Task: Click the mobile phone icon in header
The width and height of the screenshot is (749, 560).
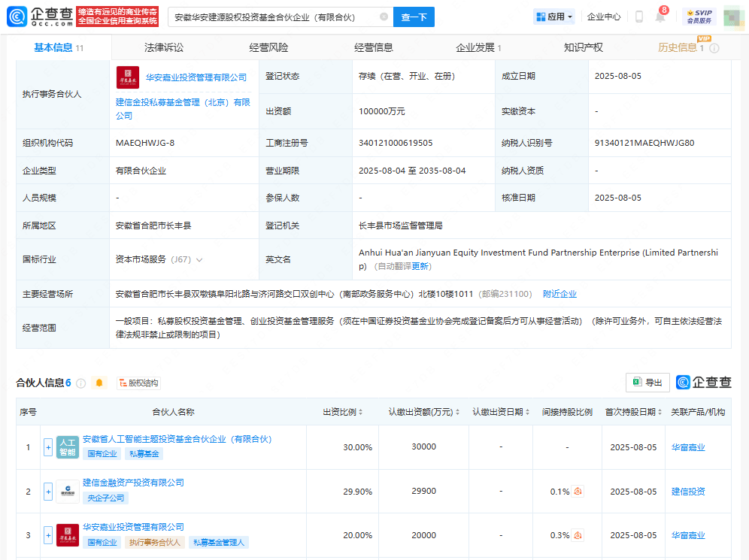Action: tap(638, 17)
